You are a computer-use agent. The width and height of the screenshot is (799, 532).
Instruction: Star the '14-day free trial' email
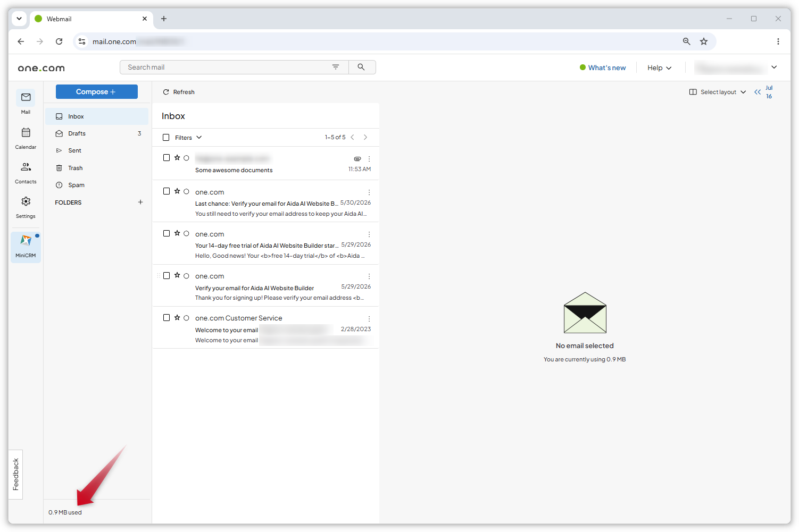point(177,233)
